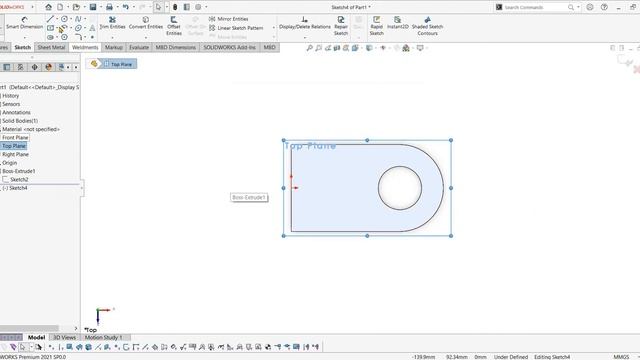Select Front Plane in the feature tree
The height and width of the screenshot is (360, 640).
pyautogui.click(x=15, y=138)
